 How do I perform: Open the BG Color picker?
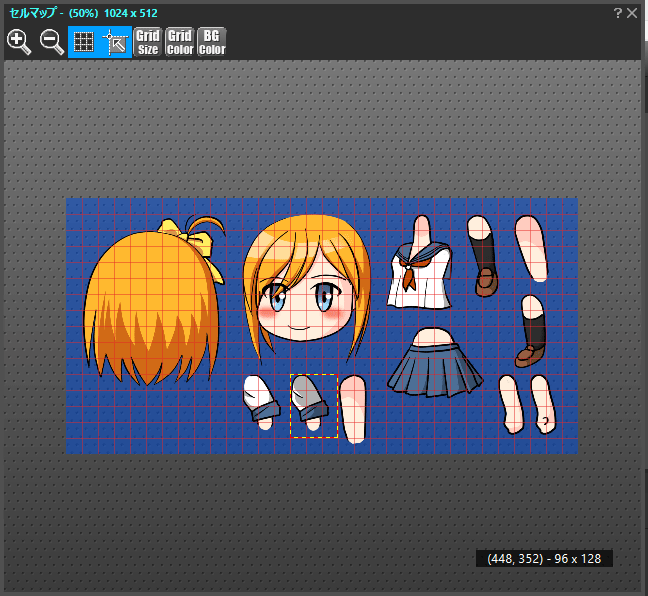click(x=212, y=42)
